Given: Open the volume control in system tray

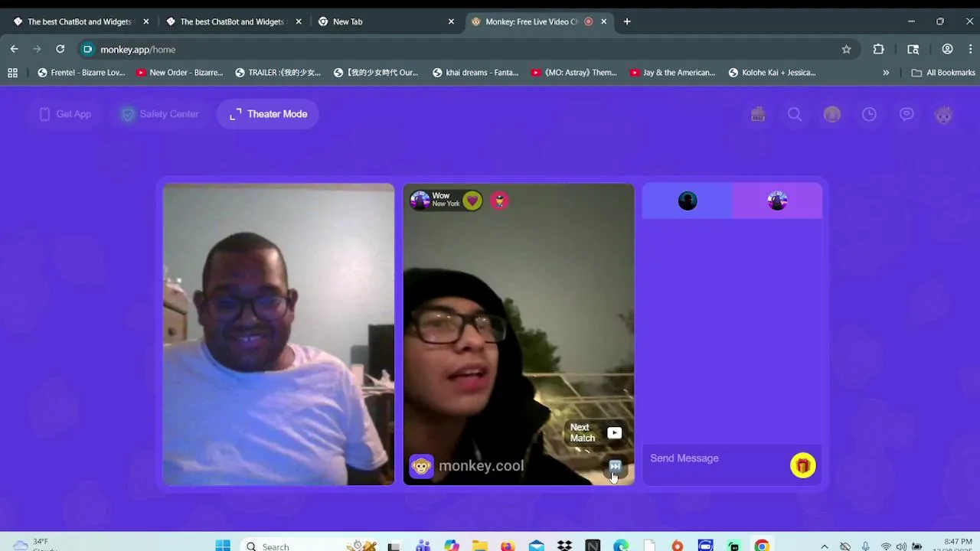Looking at the screenshot, I should [x=901, y=546].
